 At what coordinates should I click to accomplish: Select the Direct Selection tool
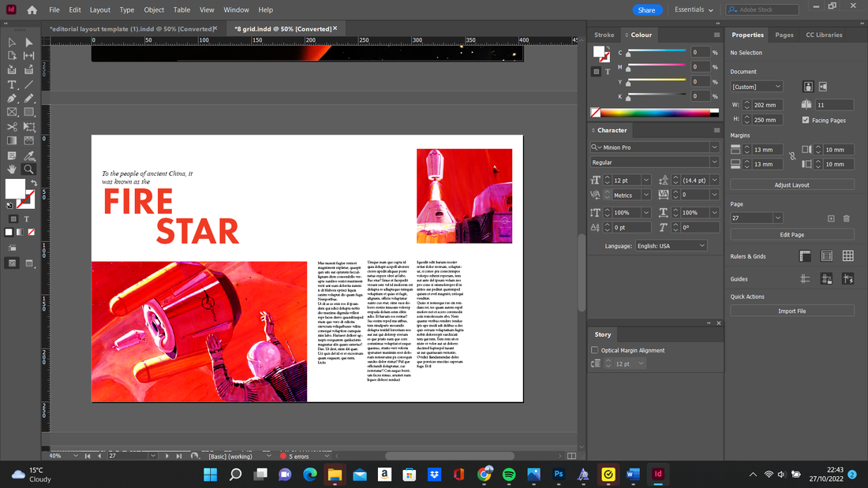pos(28,43)
